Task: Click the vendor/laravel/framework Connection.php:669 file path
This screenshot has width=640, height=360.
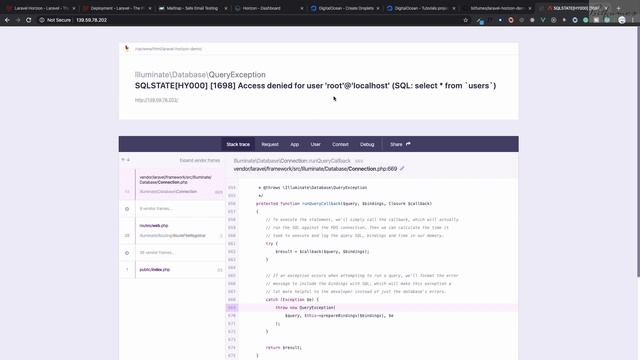Action: click(x=315, y=169)
